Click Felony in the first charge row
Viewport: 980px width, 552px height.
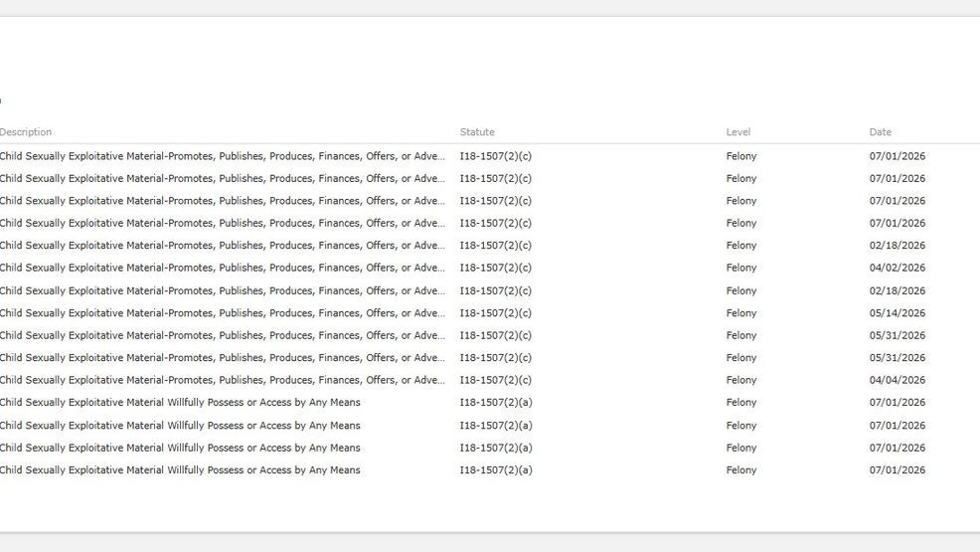pyautogui.click(x=741, y=156)
